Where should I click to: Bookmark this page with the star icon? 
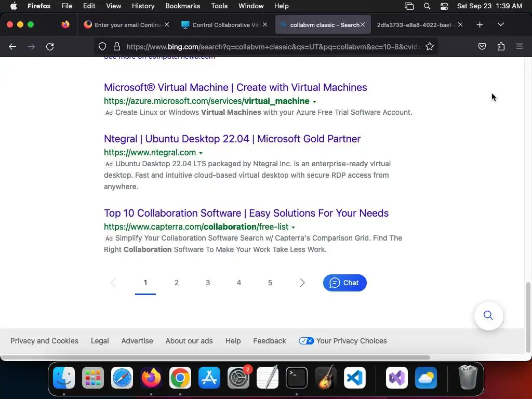click(430, 46)
